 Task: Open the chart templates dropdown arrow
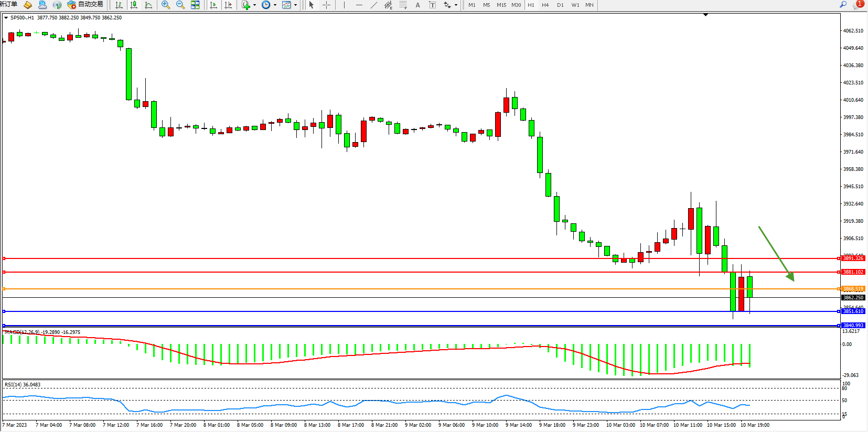point(296,5)
